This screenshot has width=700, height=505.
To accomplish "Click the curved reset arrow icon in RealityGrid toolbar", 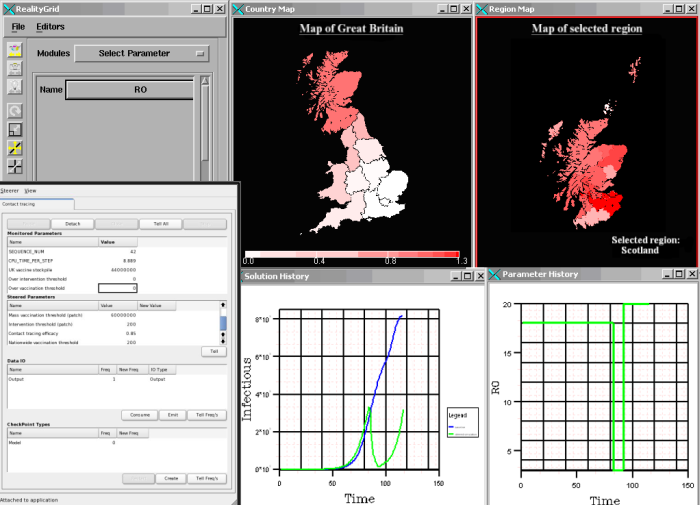I will pos(15,111).
